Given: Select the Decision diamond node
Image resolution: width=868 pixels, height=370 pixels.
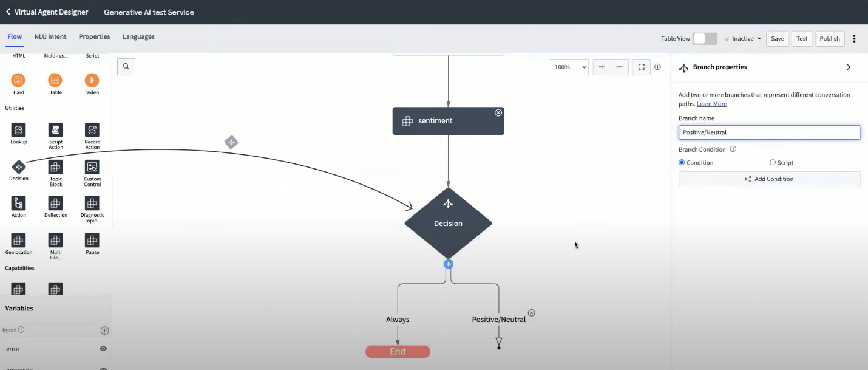Looking at the screenshot, I should tap(448, 223).
